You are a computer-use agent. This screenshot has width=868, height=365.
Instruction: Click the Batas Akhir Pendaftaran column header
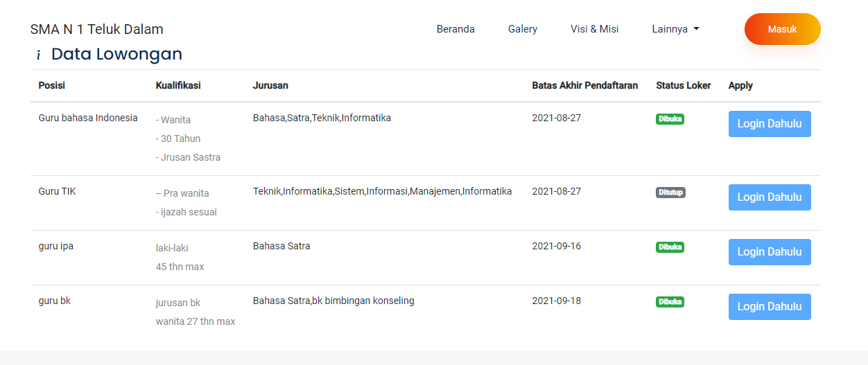tap(584, 86)
